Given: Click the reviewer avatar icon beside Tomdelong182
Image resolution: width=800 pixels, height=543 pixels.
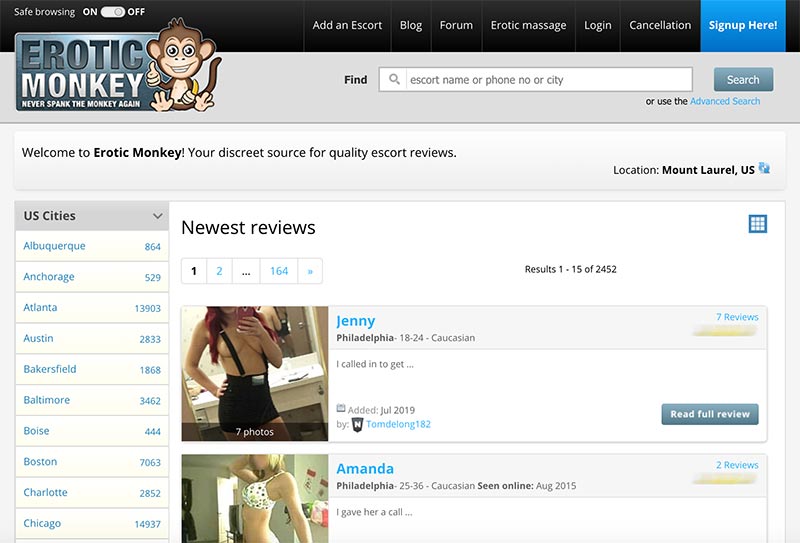Looking at the screenshot, I should (357, 424).
